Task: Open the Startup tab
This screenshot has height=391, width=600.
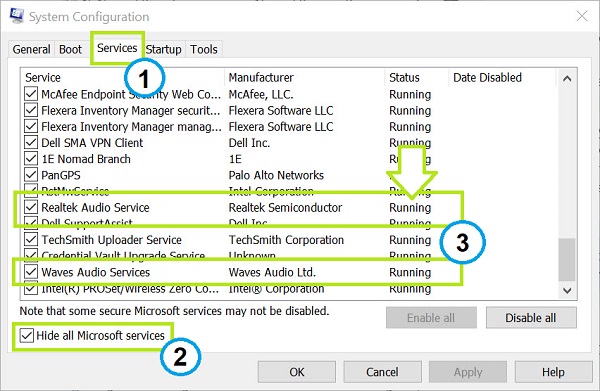Action: pyautogui.click(x=164, y=49)
